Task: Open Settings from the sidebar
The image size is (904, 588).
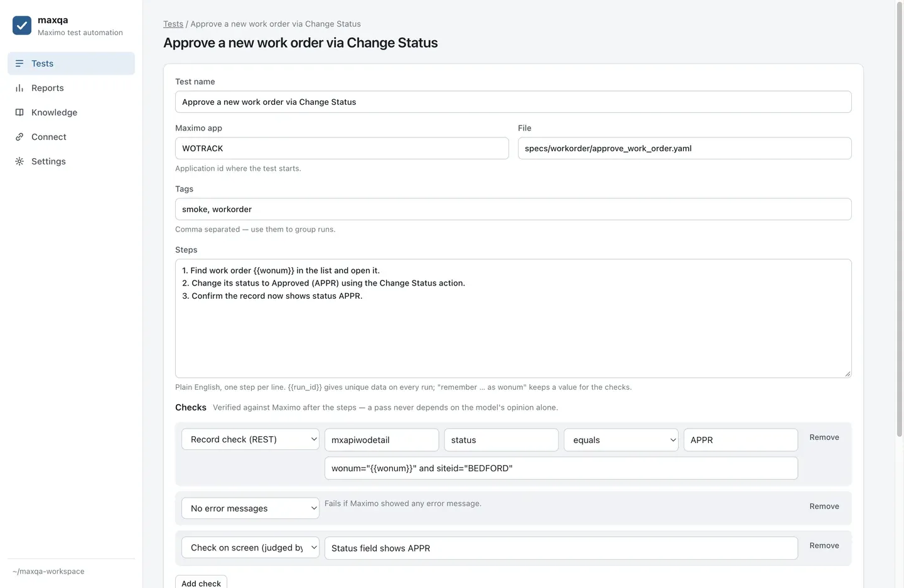Action: click(71, 161)
